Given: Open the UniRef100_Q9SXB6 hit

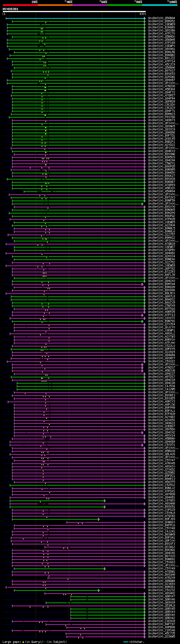Looking at the screenshot, I should click(x=161, y=31).
